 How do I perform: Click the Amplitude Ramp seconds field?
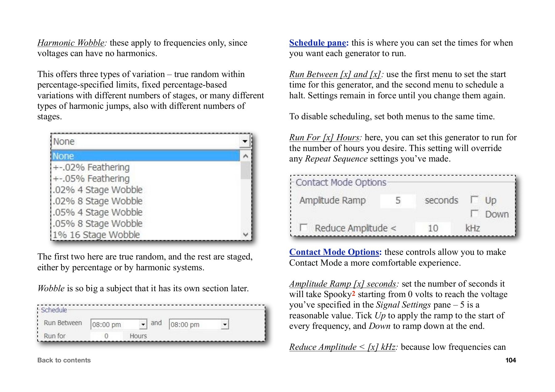[398, 200]
